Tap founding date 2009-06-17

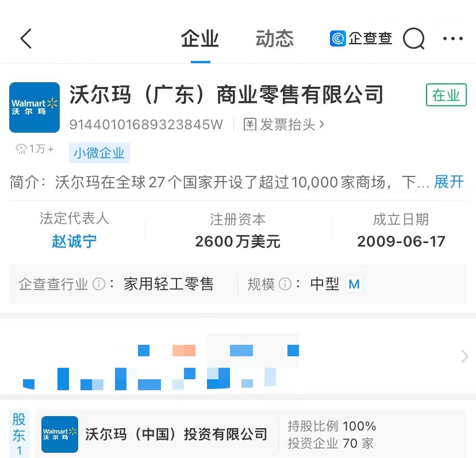[401, 241]
